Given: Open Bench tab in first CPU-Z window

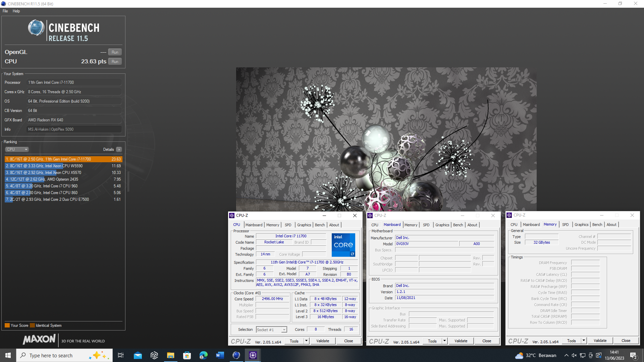Looking at the screenshot, I should [x=320, y=225].
